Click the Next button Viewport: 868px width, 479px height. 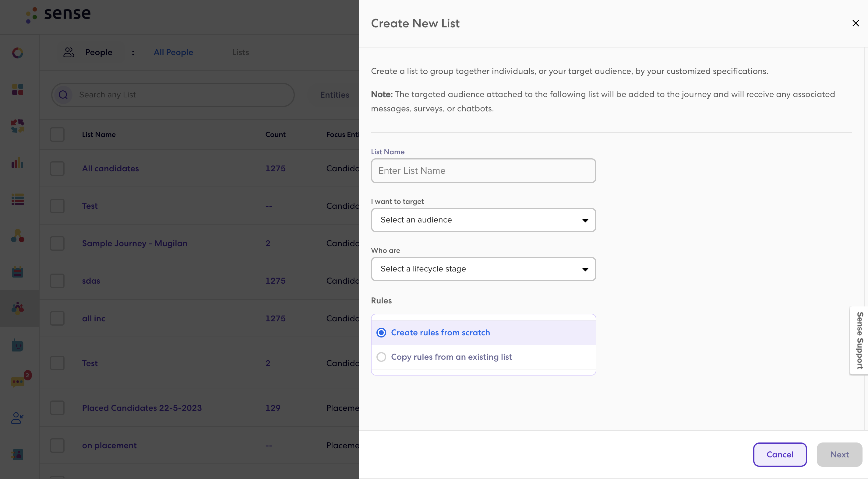pyautogui.click(x=839, y=454)
